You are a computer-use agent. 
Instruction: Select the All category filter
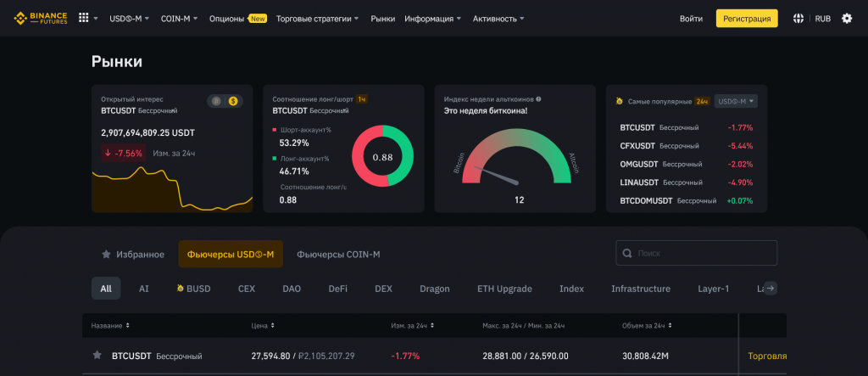106,289
